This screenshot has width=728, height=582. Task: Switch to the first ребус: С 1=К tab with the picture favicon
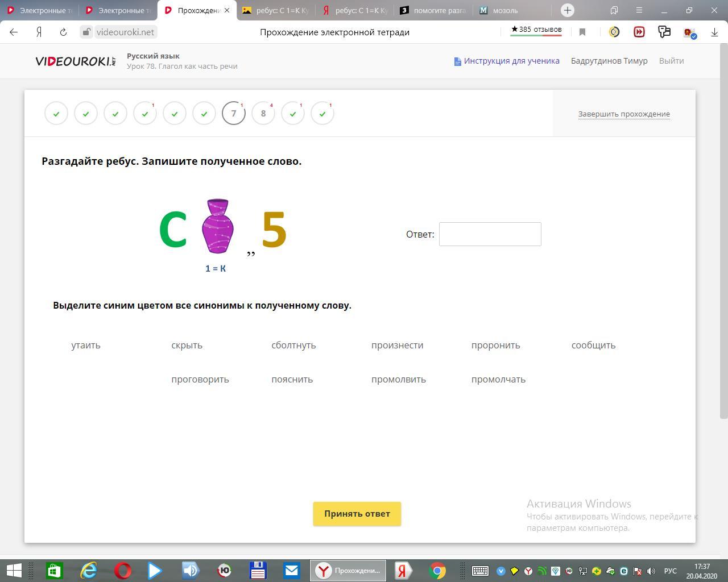coord(276,10)
